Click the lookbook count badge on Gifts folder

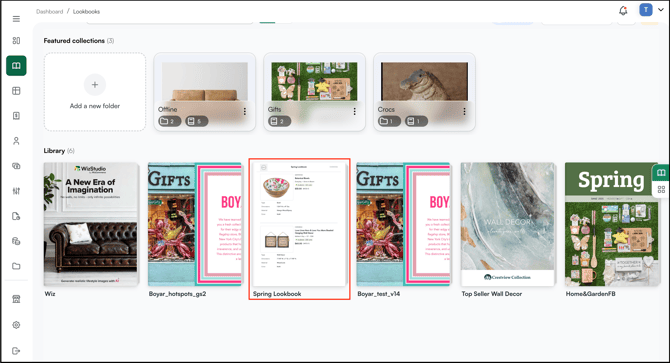[x=279, y=121]
